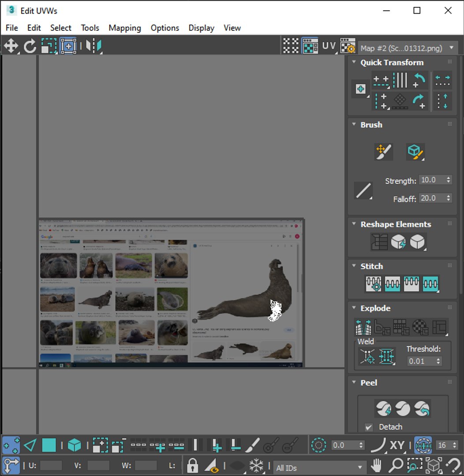Adjust the Weld Threshold spinner

click(438, 361)
